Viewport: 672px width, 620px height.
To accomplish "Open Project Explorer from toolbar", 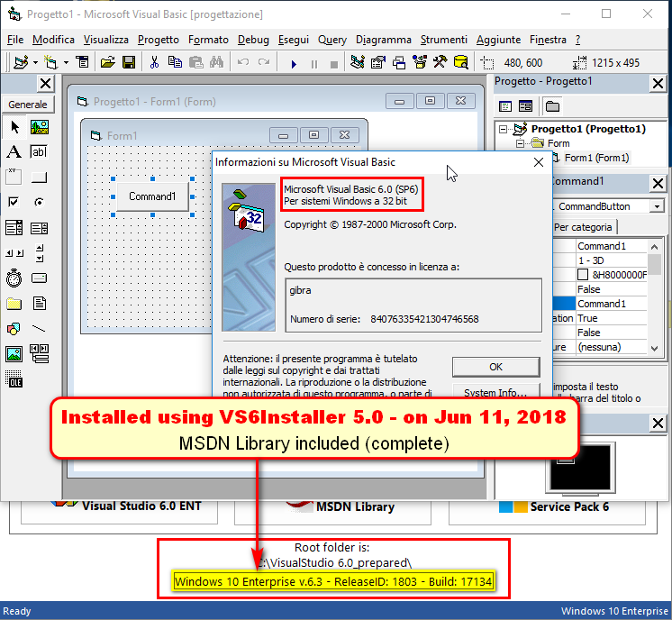I will (x=358, y=62).
